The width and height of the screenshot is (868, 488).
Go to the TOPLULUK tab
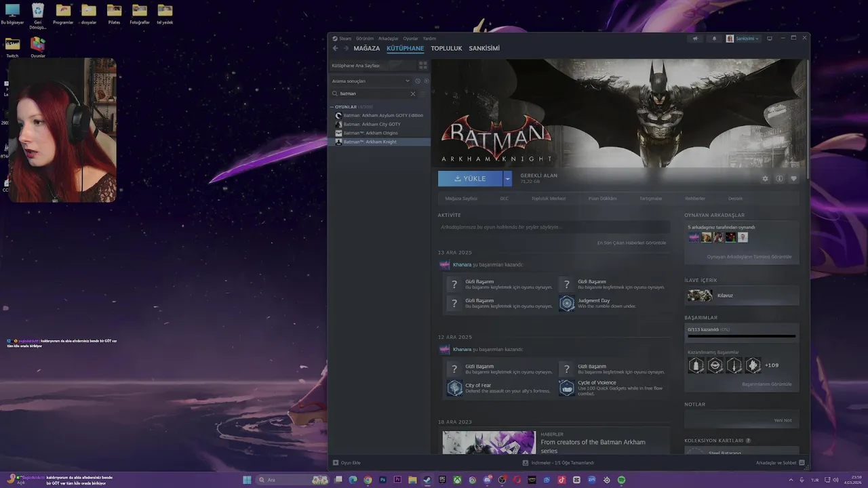point(446,48)
